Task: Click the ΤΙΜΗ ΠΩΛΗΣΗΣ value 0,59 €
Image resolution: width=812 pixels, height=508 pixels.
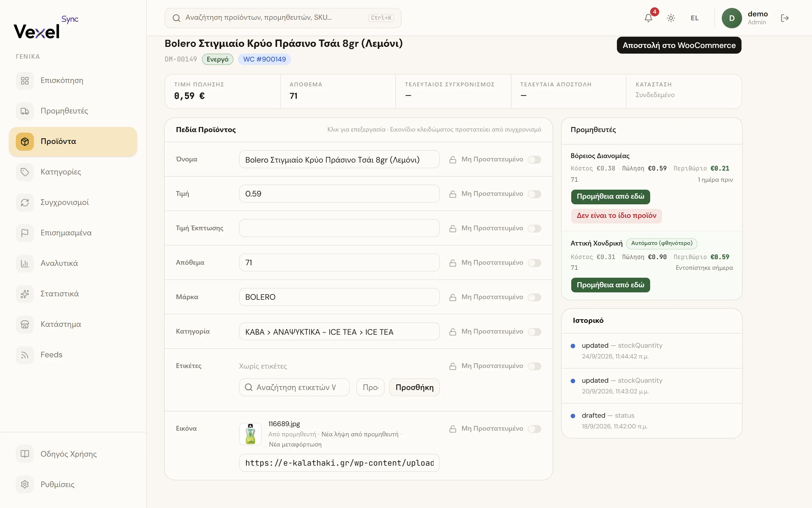Action: (189, 96)
